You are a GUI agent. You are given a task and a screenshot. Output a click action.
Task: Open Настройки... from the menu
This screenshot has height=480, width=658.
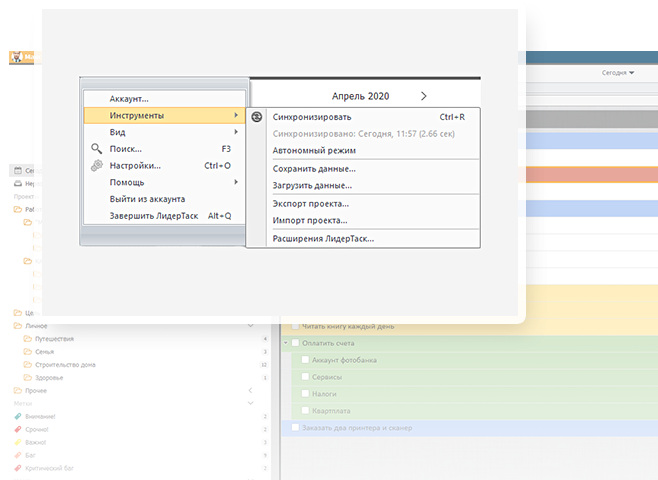tap(164, 166)
